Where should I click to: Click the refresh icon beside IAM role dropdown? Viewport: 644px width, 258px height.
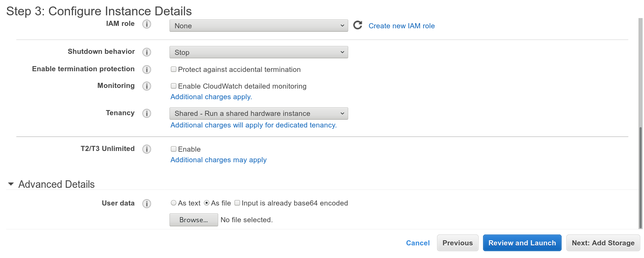(x=357, y=25)
